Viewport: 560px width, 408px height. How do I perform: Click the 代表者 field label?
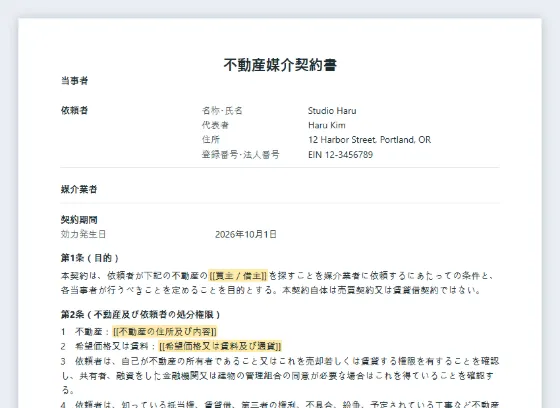(x=215, y=125)
